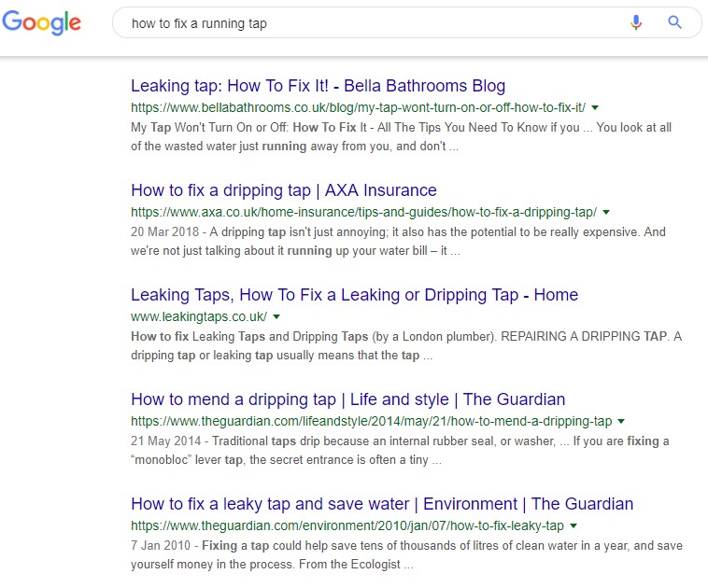Image resolution: width=708 pixels, height=588 pixels.
Task: Click the green axa.co.uk home-insurance URL
Action: tap(363, 213)
